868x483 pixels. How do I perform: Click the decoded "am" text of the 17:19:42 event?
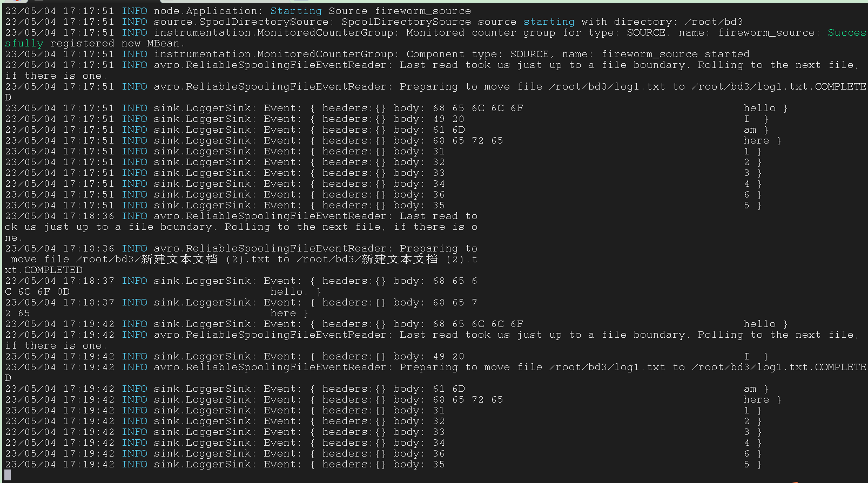[750, 389]
